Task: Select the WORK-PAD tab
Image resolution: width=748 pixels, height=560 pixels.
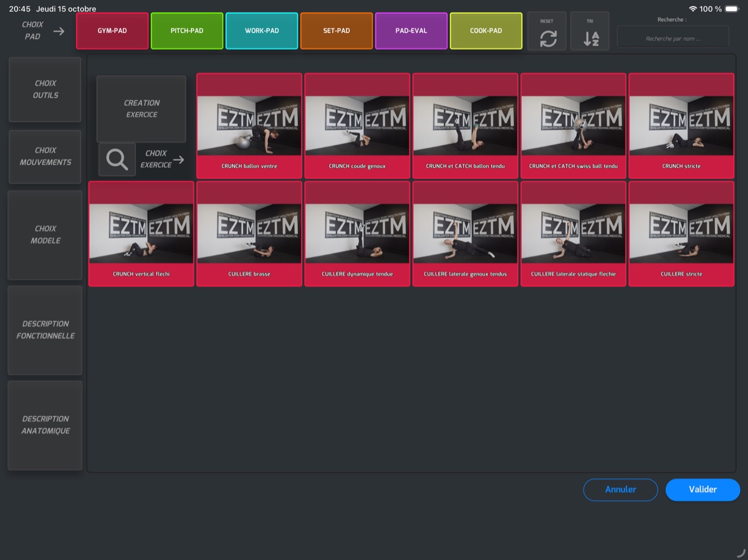Action: coord(262,31)
